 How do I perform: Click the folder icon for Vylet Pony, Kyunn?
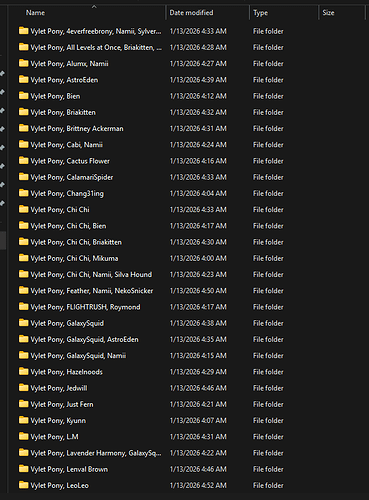[23, 420]
